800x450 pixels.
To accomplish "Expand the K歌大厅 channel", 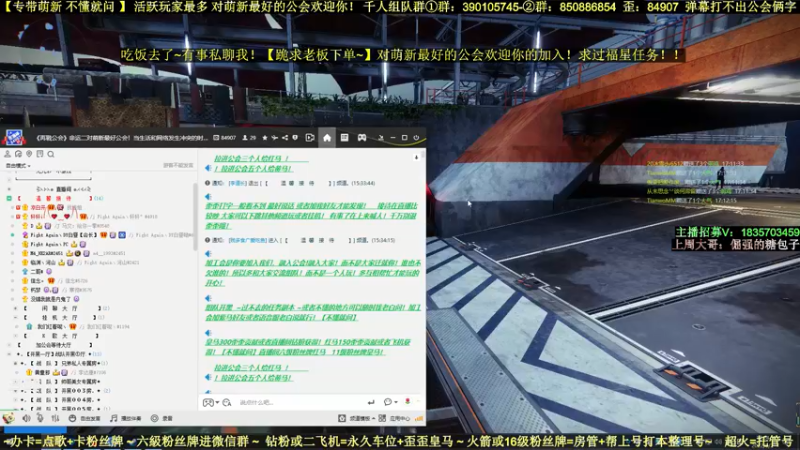I will coord(15,336).
